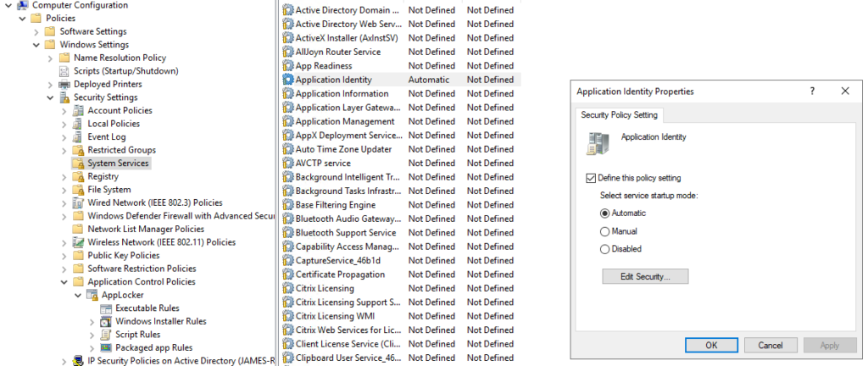Click the Edit Security button

[645, 276]
